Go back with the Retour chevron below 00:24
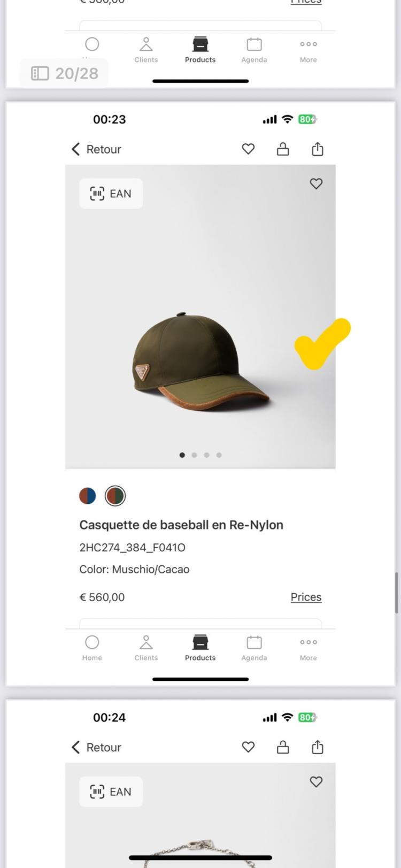The width and height of the screenshot is (401, 868). click(x=76, y=747)
